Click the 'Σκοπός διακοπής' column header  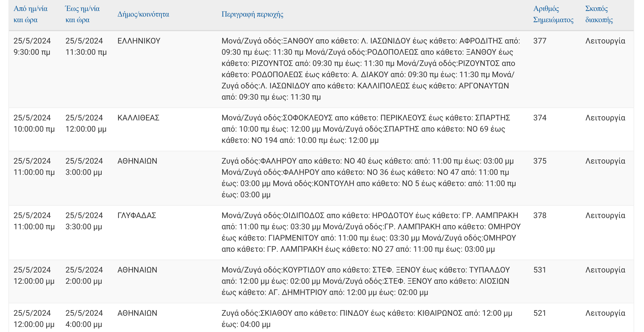599,14
